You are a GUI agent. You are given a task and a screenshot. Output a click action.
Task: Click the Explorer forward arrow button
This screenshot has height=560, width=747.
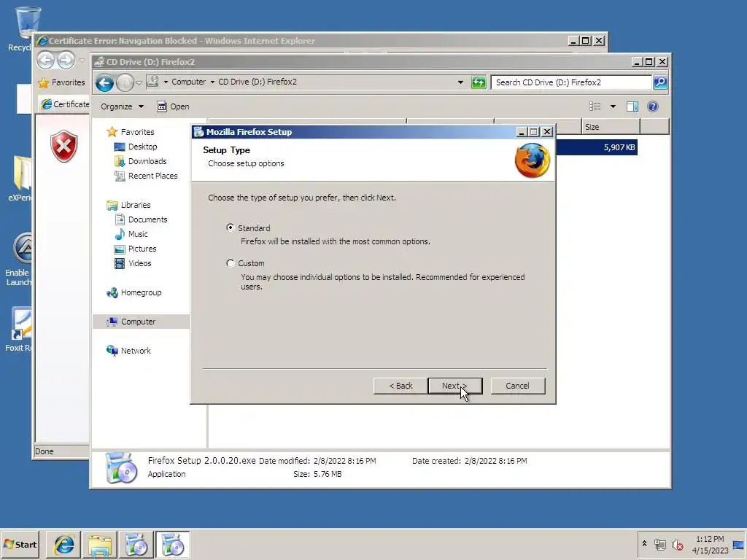pos(125,83)
